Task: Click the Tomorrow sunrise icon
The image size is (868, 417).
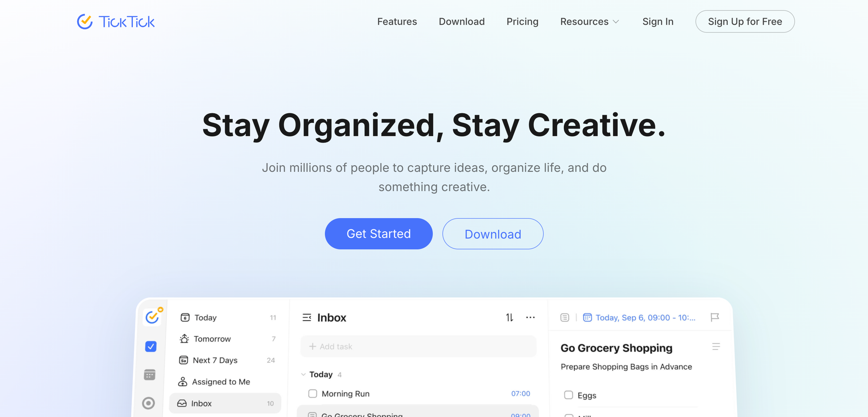Action: point(184,338)
